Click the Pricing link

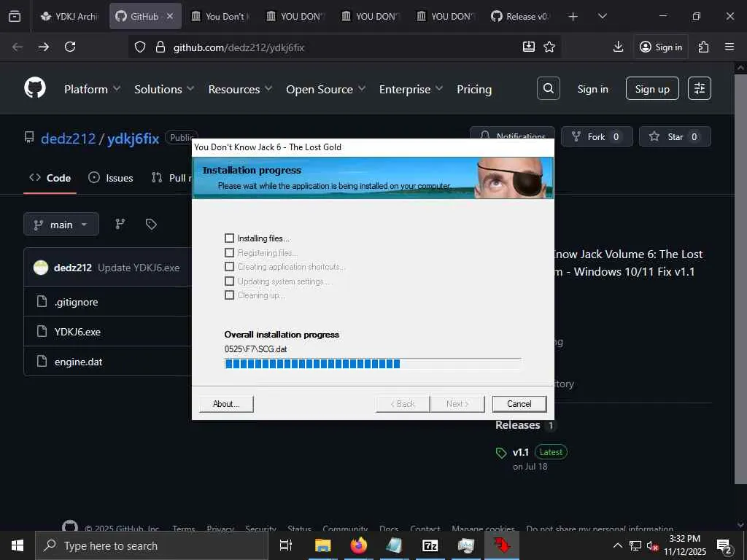click(474, 89)
